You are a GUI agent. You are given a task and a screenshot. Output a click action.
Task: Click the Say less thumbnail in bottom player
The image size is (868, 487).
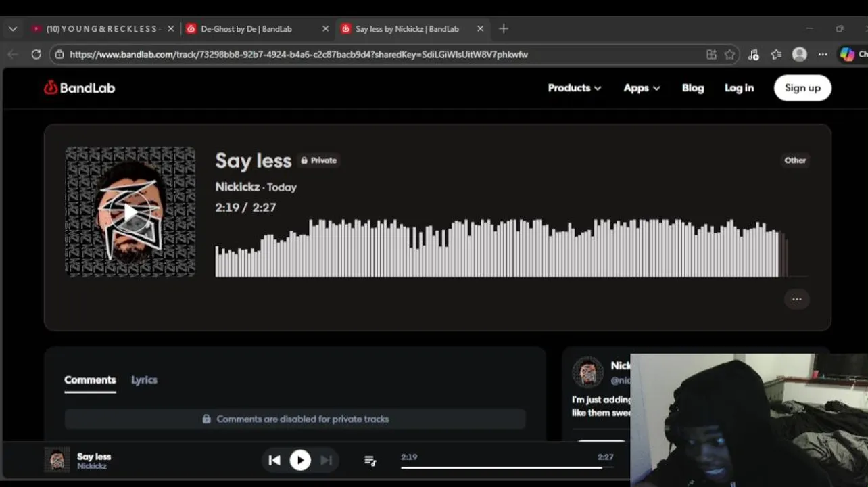[x=57, y=460]
